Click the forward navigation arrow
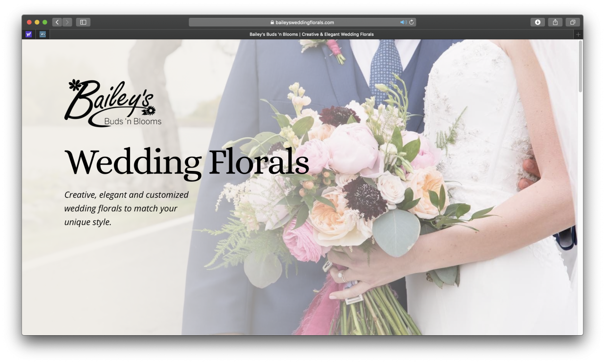This screenshot has height=364, width=605. coord(67,22)
